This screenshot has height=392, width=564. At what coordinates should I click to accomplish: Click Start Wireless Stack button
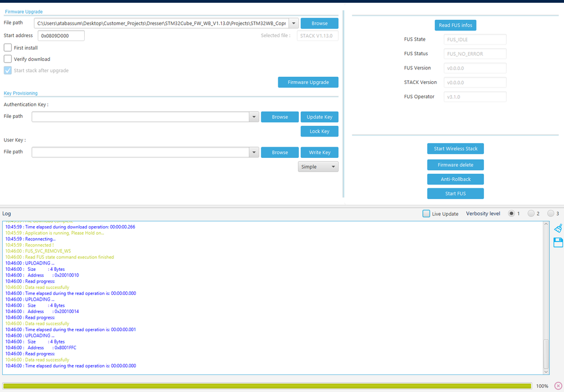[456, 149]
